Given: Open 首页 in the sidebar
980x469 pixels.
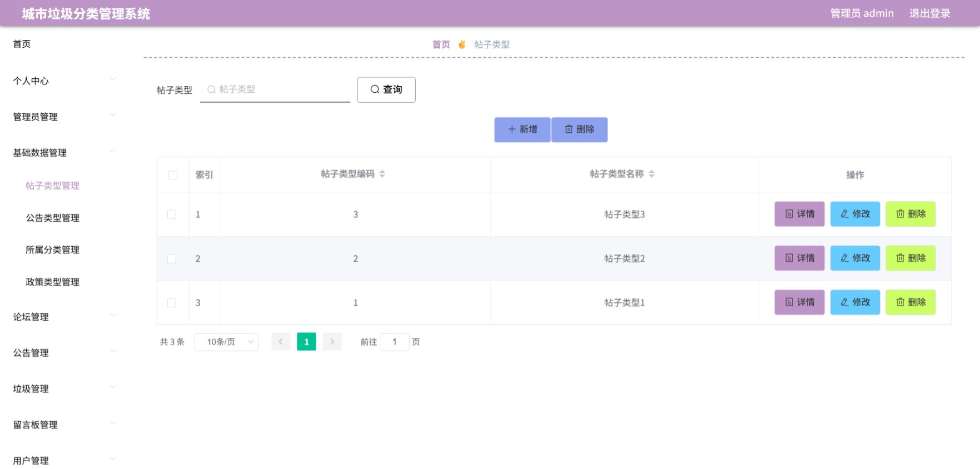Looking at the screenshot, I should tap(22, 44).
